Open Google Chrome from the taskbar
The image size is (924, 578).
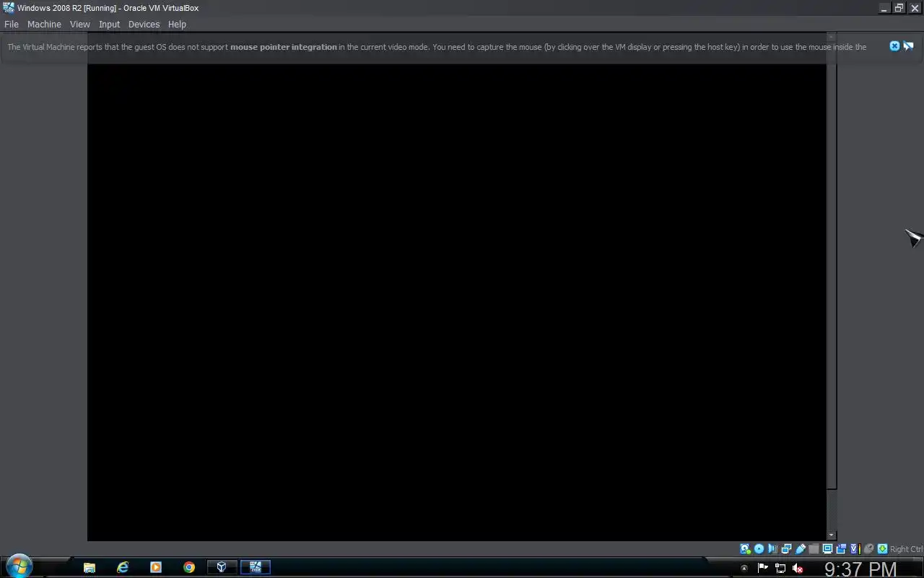(x=189, y=567)
